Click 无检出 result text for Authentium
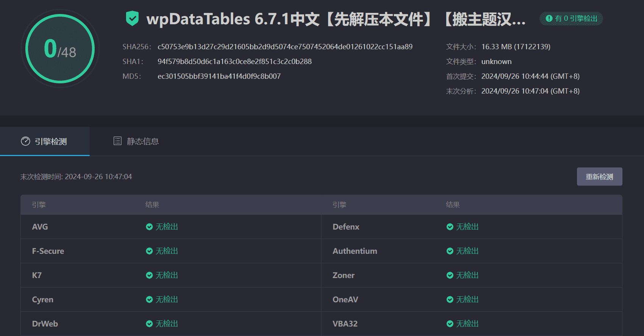The width and height of the screenshot is (644, 336). coord(467,251)
